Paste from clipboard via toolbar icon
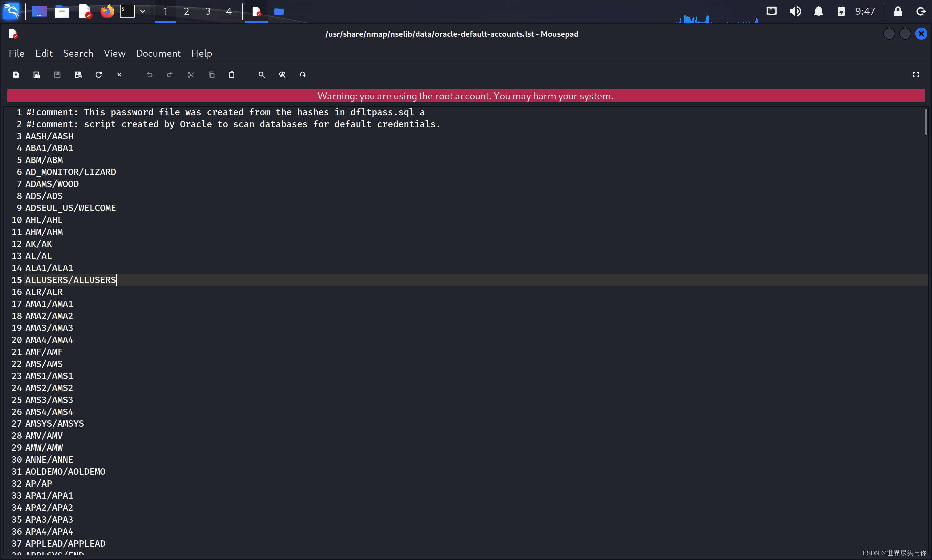Screen dimensions: 932x560 click(232, 75)
